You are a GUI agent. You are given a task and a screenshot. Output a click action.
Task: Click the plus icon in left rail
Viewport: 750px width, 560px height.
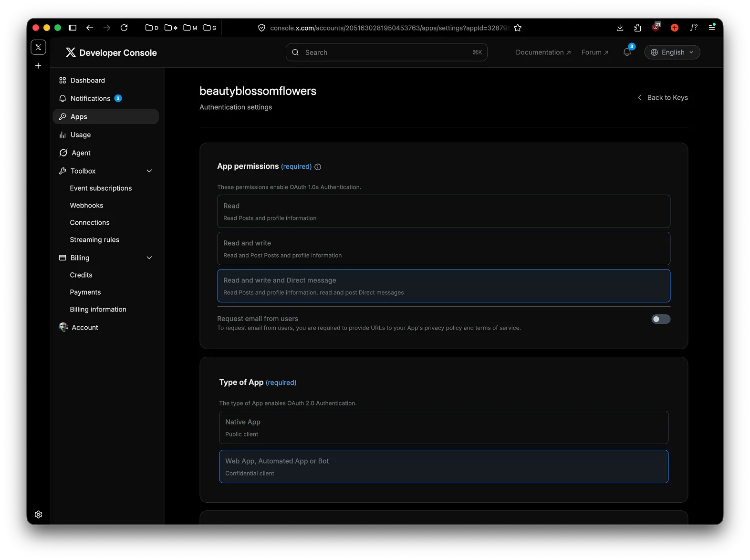point(38,66)
